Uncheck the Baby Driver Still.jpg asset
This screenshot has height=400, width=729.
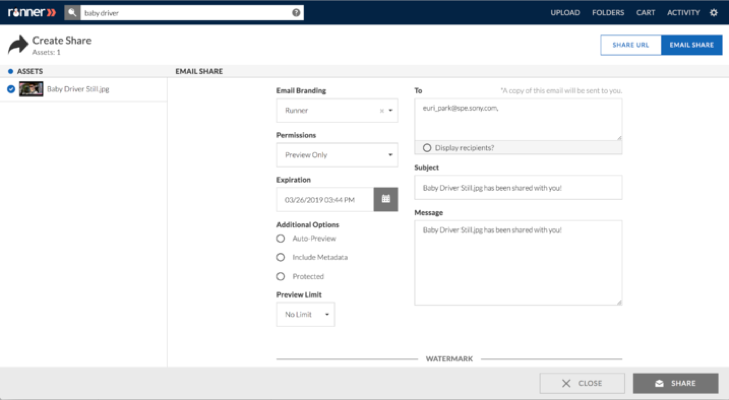click(11, 89)
